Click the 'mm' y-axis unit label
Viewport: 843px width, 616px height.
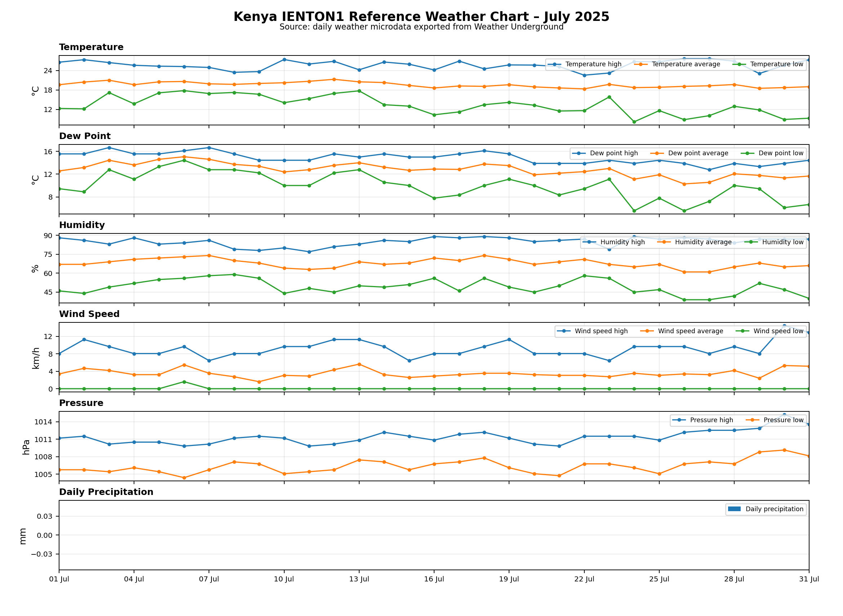[x=23, y=536]
